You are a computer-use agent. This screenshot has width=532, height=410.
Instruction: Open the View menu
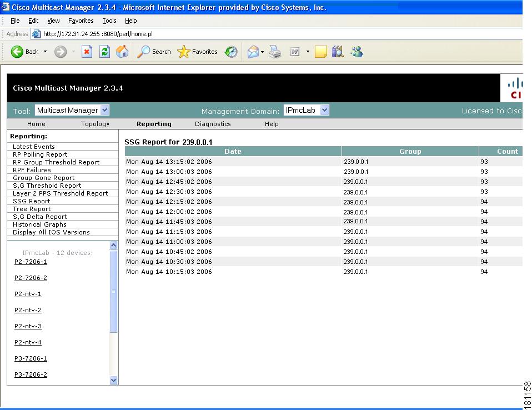[53, 21]
